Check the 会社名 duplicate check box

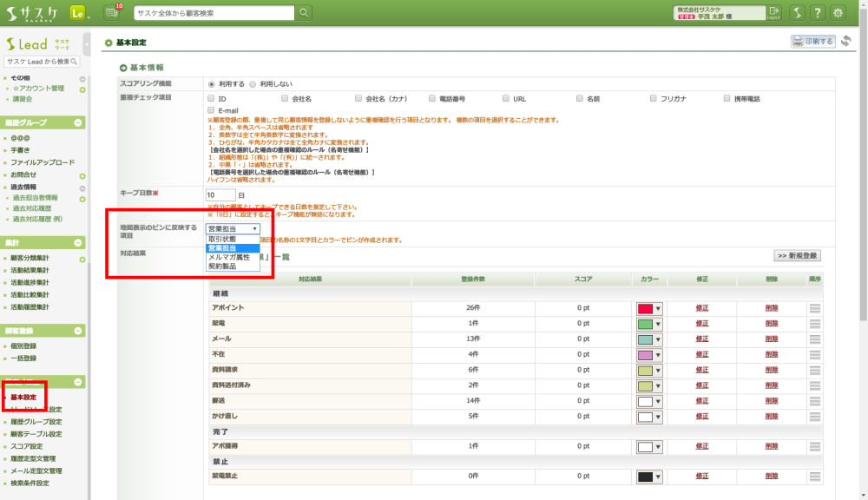tap(285, 99)
